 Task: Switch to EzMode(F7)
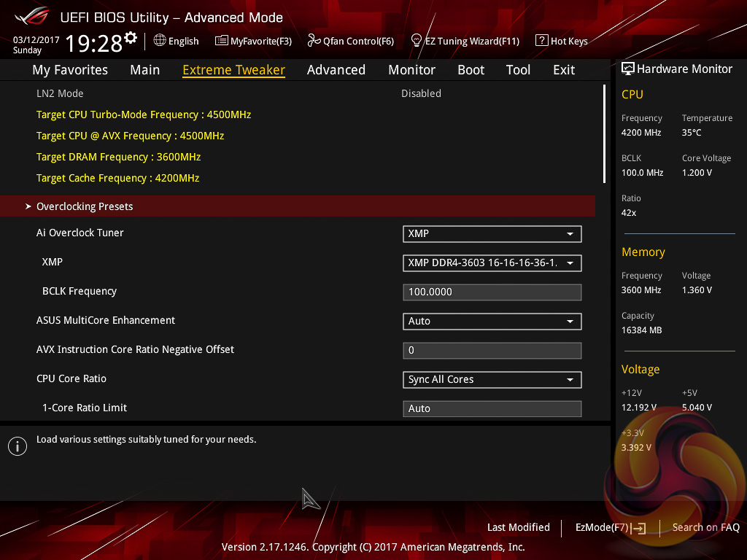point(611,528)
